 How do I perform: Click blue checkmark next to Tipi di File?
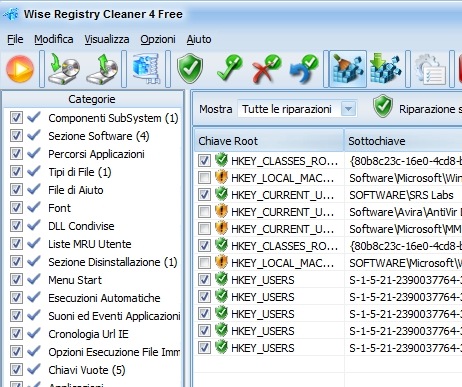pyautogui.click(x=34, y=171)
